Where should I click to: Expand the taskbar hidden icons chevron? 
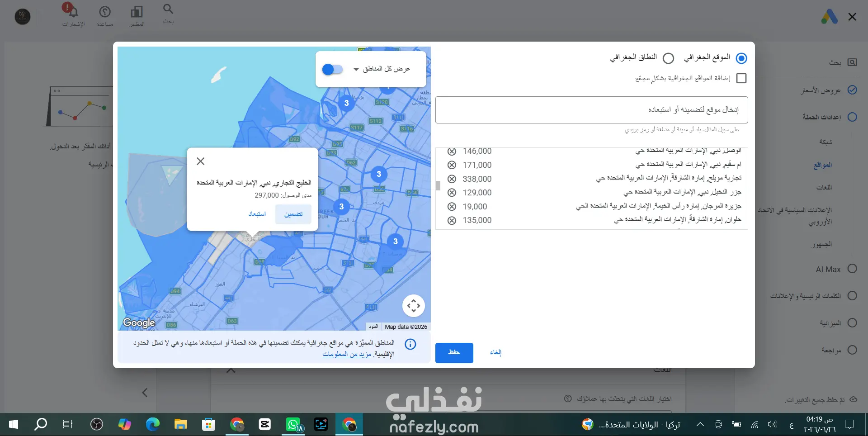(700, 424)
